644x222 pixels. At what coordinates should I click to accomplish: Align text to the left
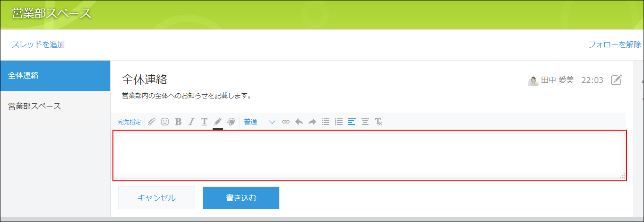[352, 122]
